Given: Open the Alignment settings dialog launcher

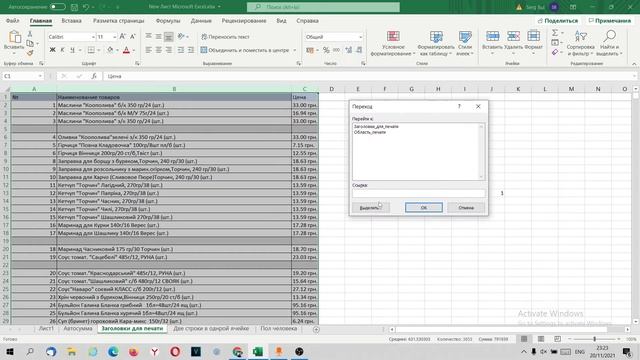Looking at the screenshot, I should (x=299, y=64).
